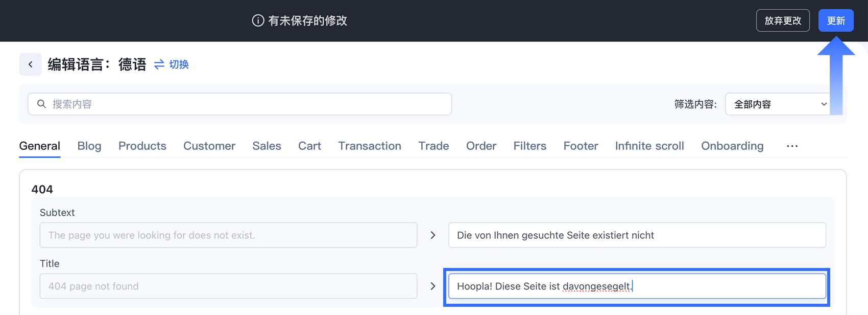The width and height of the screenshot is (868, 315).
Task: Select the Customer tab
Action: click(209, 146)
